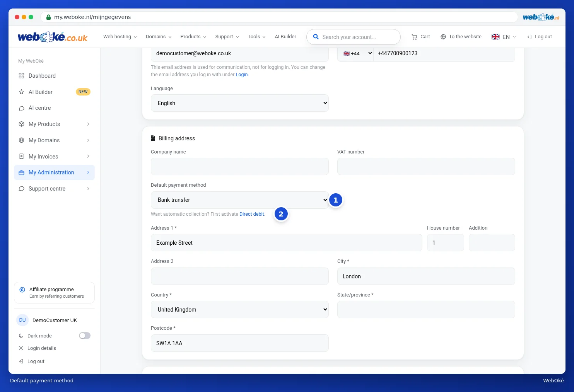Click the My Domains globe icon
Viewport: 574px width, 392px height.
pos(22,140)
